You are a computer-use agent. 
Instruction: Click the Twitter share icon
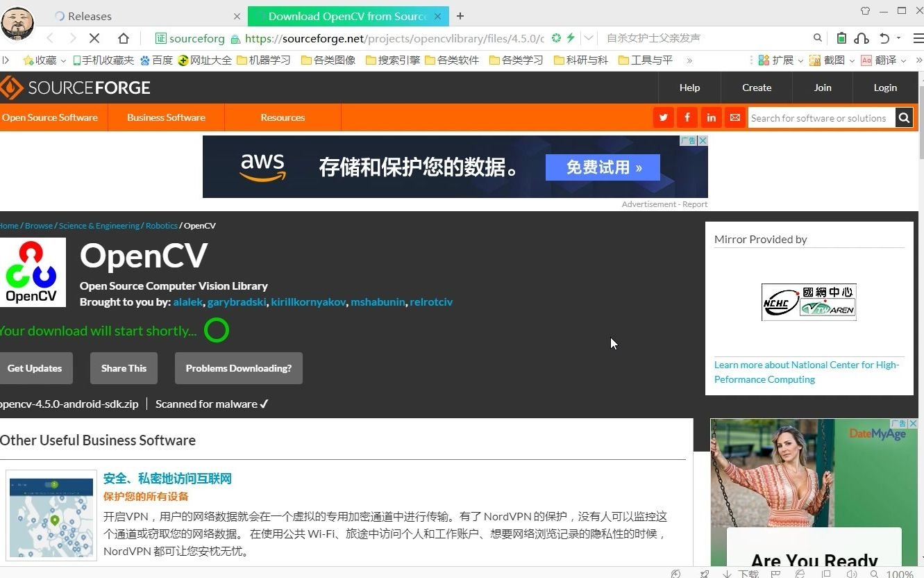tap(664, 118)
